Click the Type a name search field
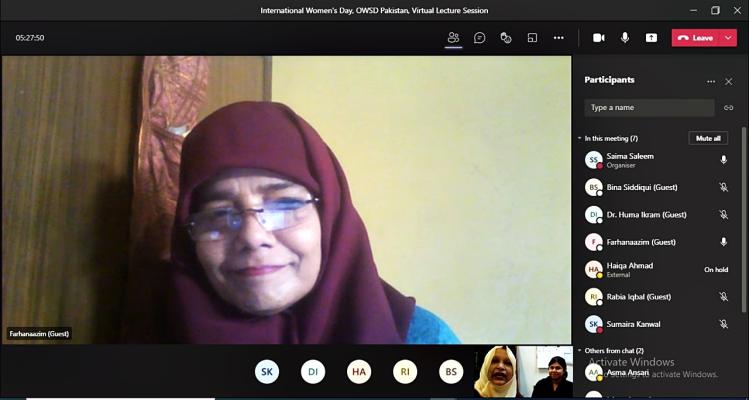 648,107
